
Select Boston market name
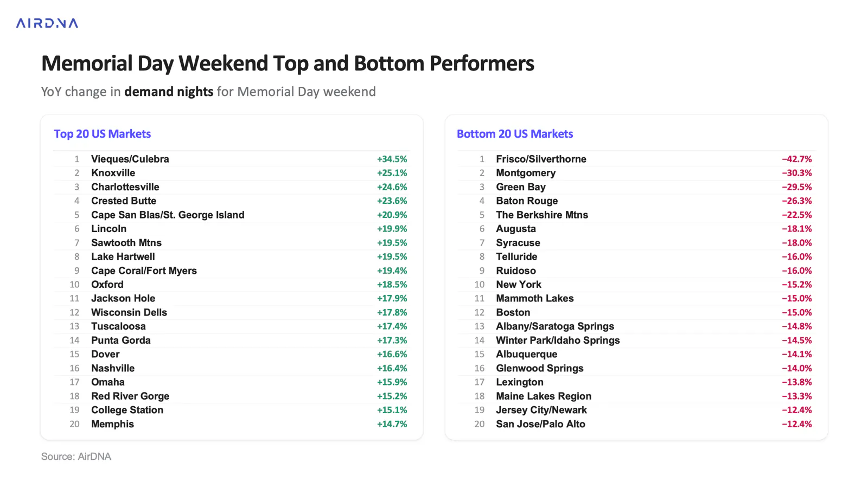(x=513, y=312)
